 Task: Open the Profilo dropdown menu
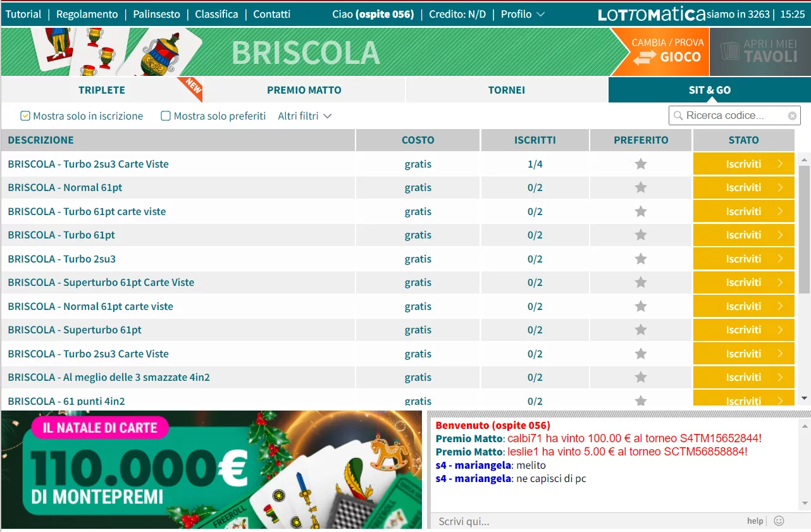(x=523, y=14)
